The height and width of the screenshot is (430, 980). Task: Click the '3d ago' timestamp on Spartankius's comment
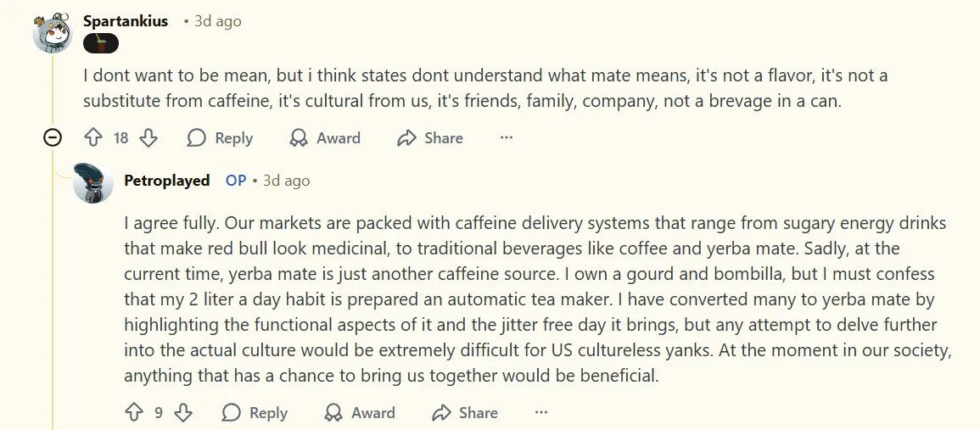[218, 21]
